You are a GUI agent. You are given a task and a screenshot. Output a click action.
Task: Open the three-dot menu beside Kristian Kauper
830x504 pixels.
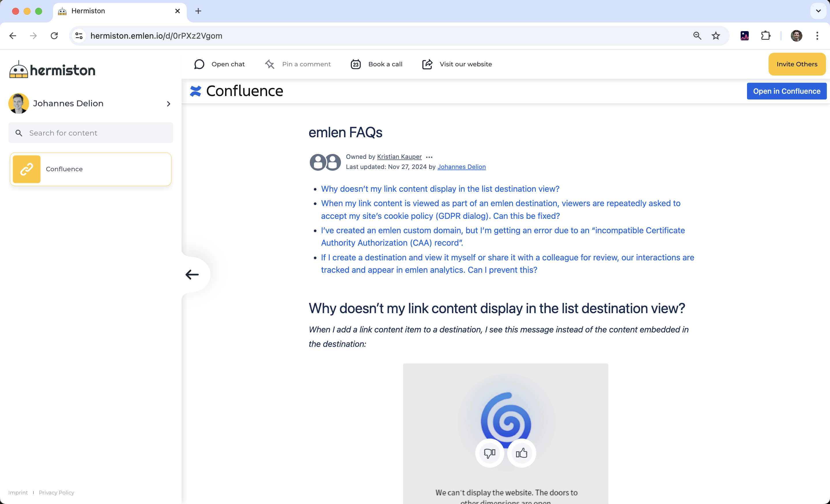pos(429,157)
